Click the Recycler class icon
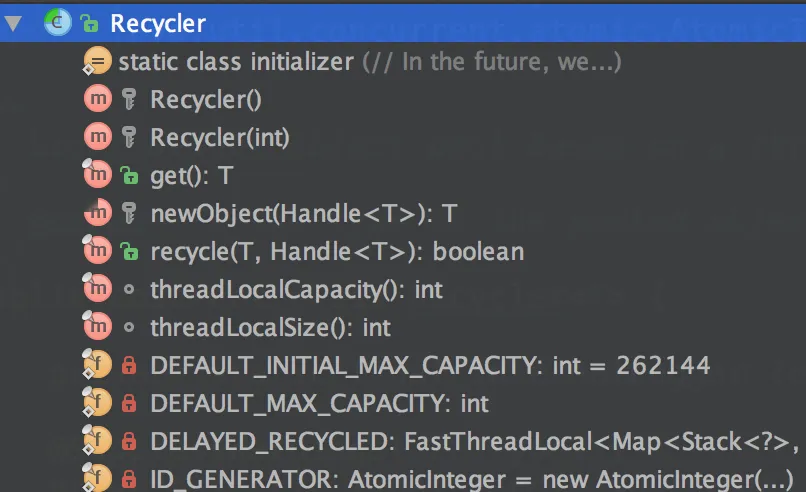Screen dimensions: 806x492 click(58, 22)
